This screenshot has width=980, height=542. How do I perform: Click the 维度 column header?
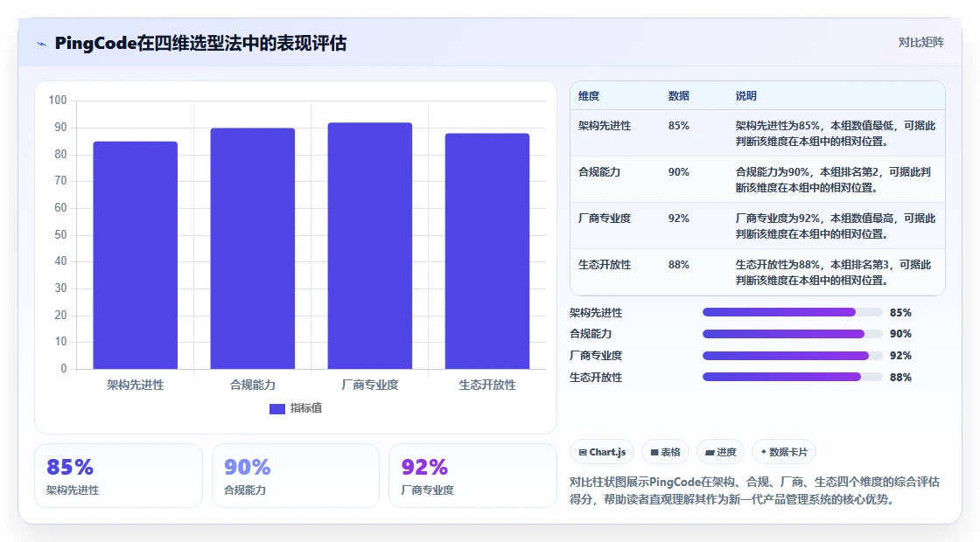click(589, 95)
